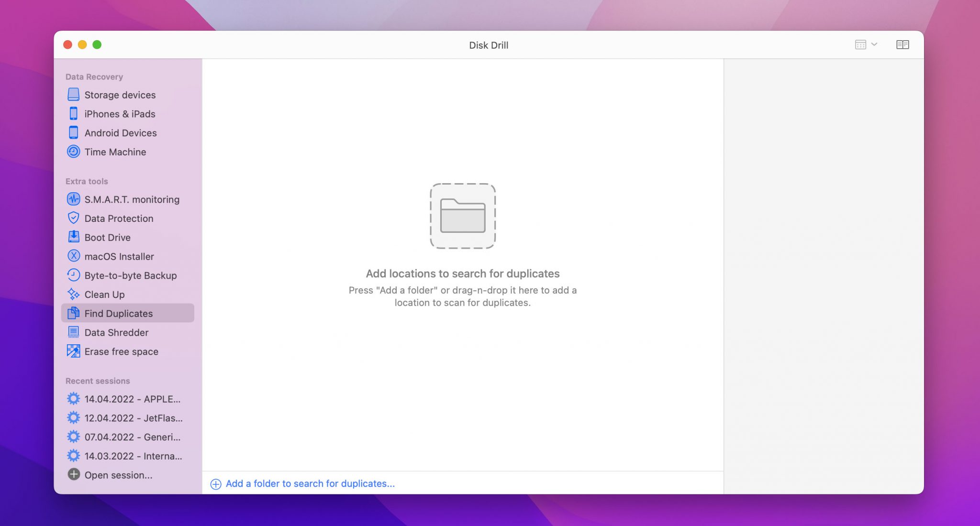The image size is (980, 526).
Task: Open iPhones & iPads recovery section
Action: 120,113
